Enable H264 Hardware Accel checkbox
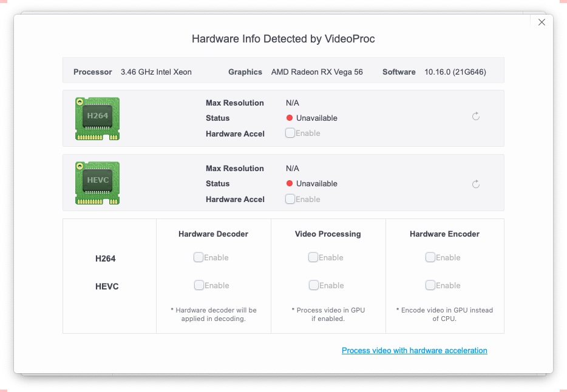This screenshot has width=567, height=392. coord(290,133)
